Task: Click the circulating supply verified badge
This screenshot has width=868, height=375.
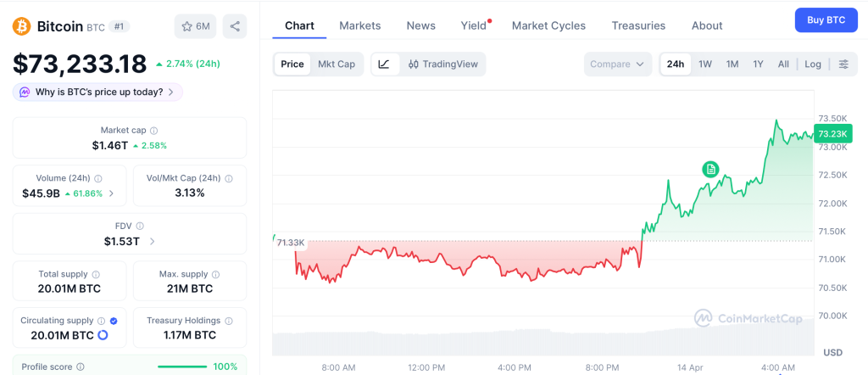Action: coord(114,321)
